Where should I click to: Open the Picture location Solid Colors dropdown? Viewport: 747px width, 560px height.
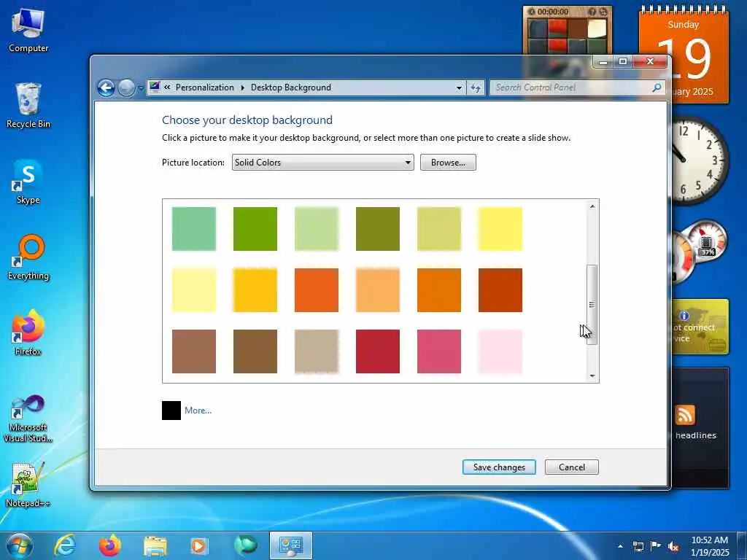pos(322,163)
